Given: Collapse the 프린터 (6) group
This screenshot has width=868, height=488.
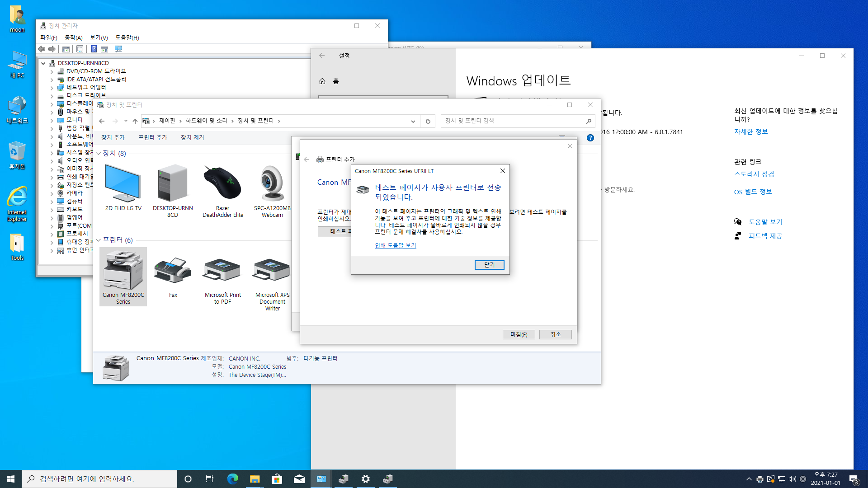Looking at the screenshot, I should click(98, 240).
